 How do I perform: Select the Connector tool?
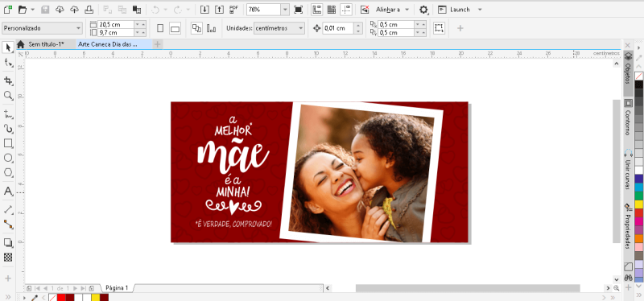[8, 225]
